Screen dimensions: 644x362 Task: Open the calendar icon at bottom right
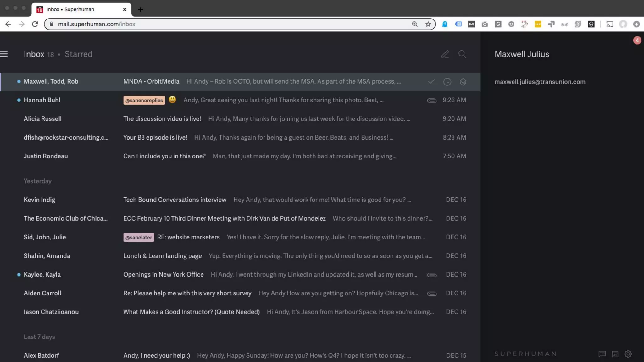615,354
